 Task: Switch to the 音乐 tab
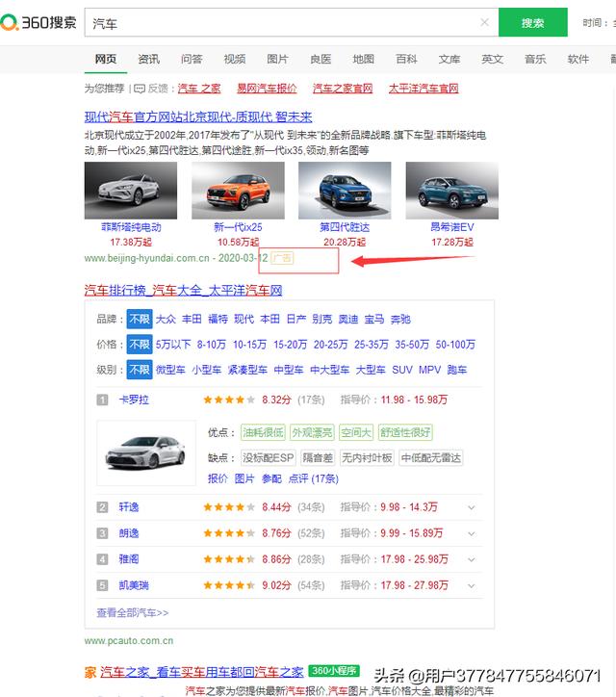coord(535,59)
